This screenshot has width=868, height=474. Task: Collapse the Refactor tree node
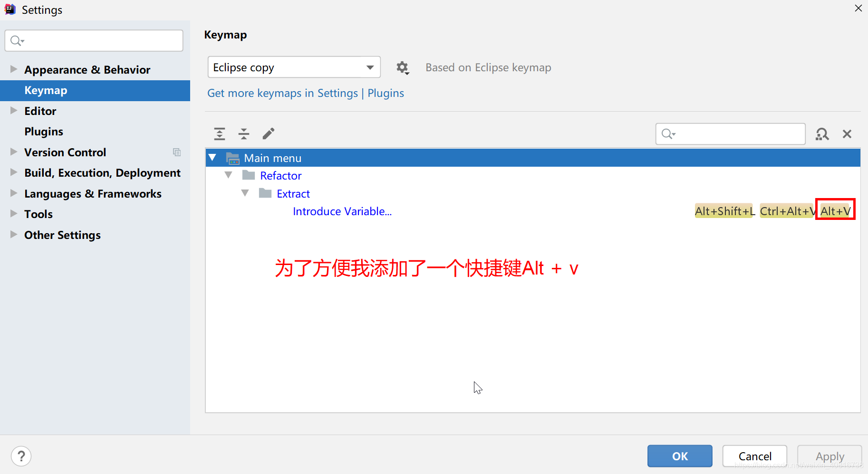tap(229, 175)
